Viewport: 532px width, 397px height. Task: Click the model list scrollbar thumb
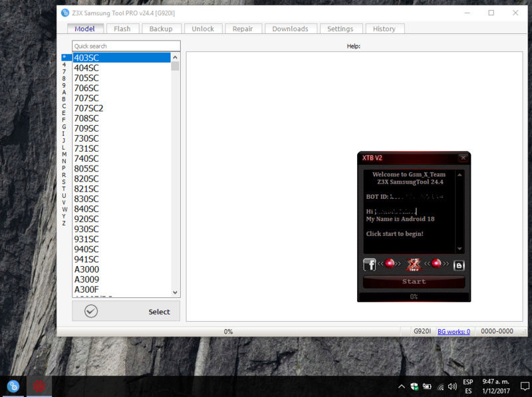click(175, 66)
